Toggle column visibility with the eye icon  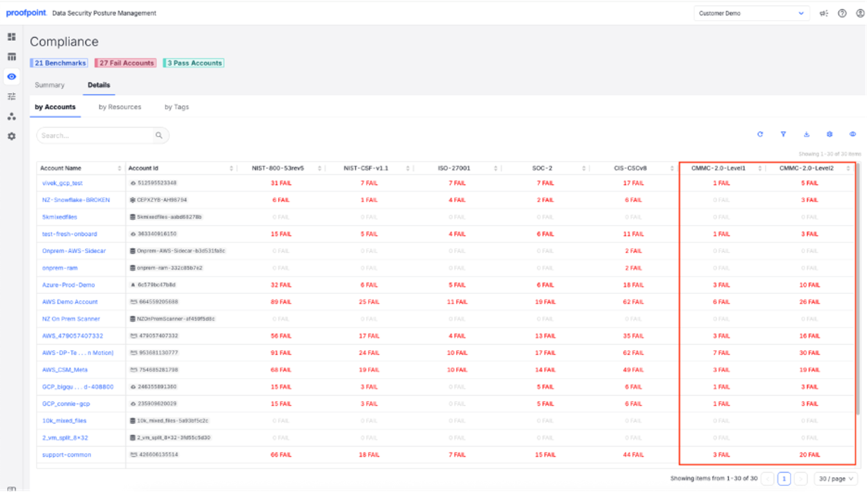pyautogui.click(x=852, y=133)
